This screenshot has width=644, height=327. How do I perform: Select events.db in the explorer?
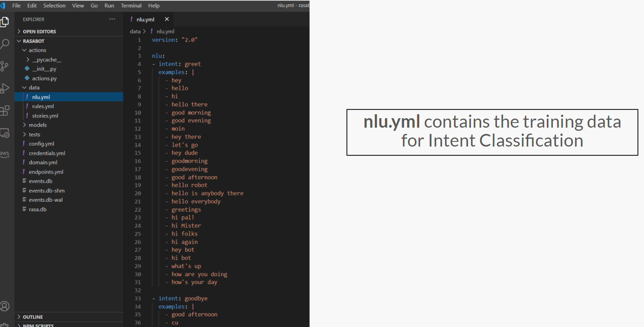[x=69, y=181]
